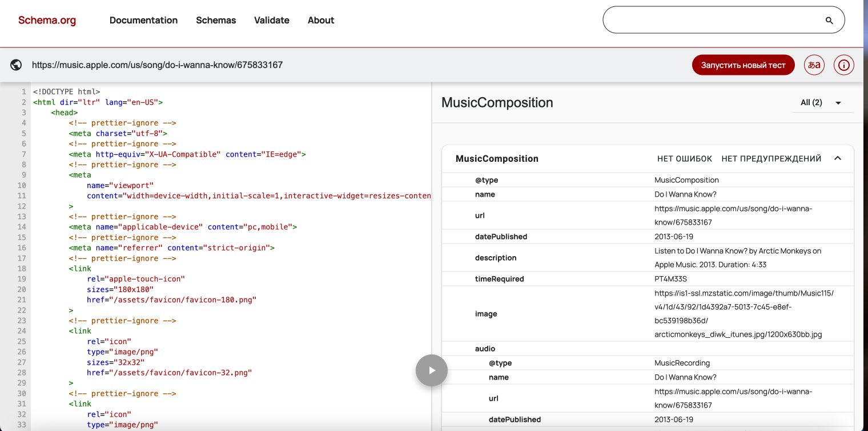Viewport: 868px width, 431px height.
Task: Go to the Schemas page
Action: [x=216, y=21]
